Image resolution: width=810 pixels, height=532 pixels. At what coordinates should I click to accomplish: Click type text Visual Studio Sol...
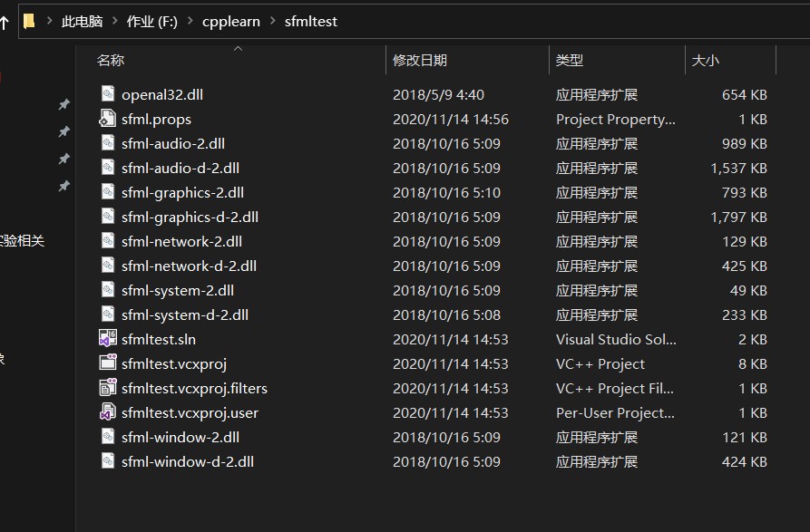coord(616,340)
